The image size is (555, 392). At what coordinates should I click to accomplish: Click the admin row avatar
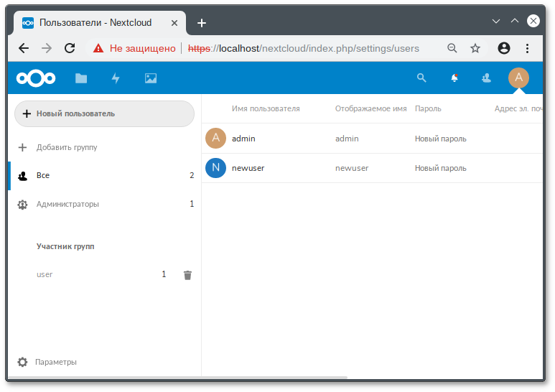click(215, 138)
